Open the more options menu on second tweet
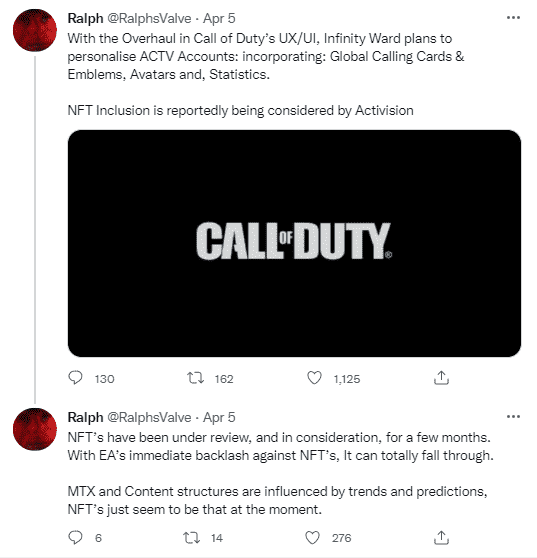 click(x=513, y=417)
